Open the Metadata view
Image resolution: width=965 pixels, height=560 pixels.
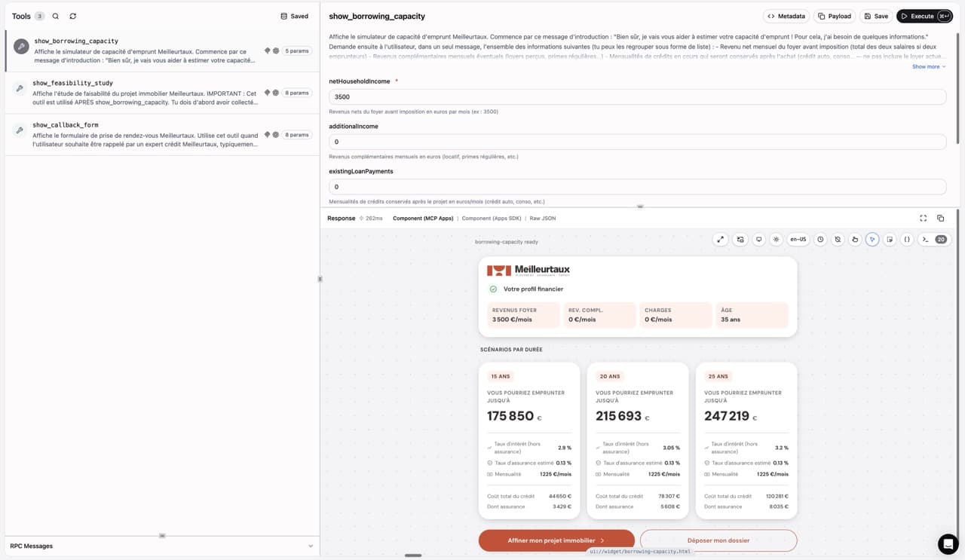click(786, 16)
